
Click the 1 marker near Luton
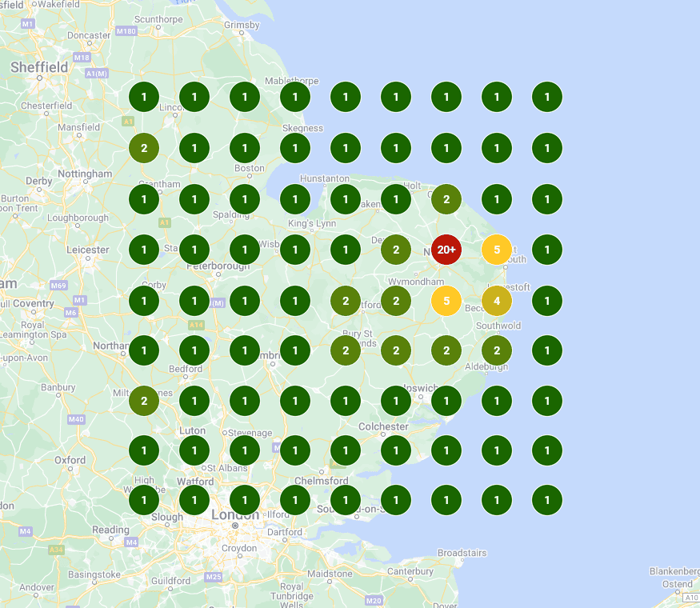point(194,450)
